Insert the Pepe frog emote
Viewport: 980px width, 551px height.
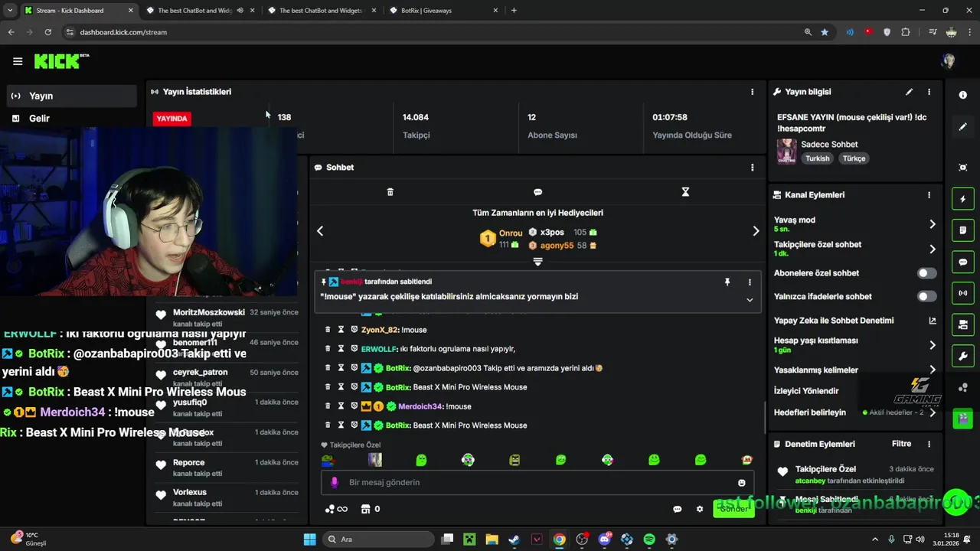pyautogui.click(x=328, y=460)
